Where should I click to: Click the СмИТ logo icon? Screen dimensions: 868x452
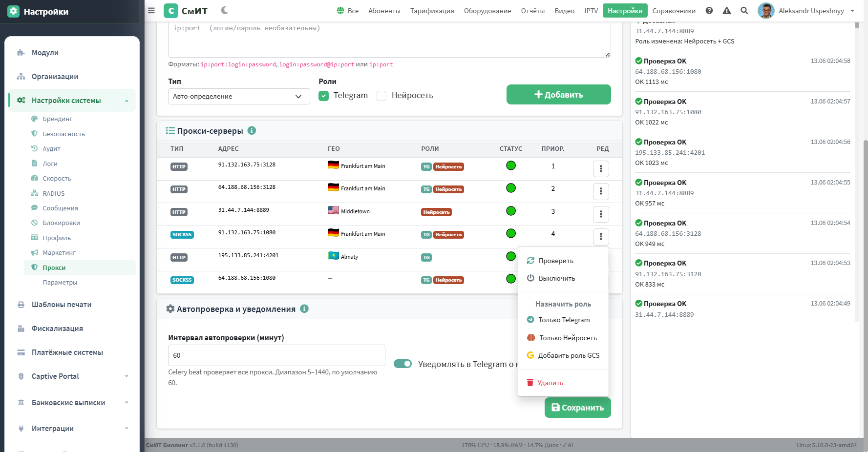click(x=170, y=11)
